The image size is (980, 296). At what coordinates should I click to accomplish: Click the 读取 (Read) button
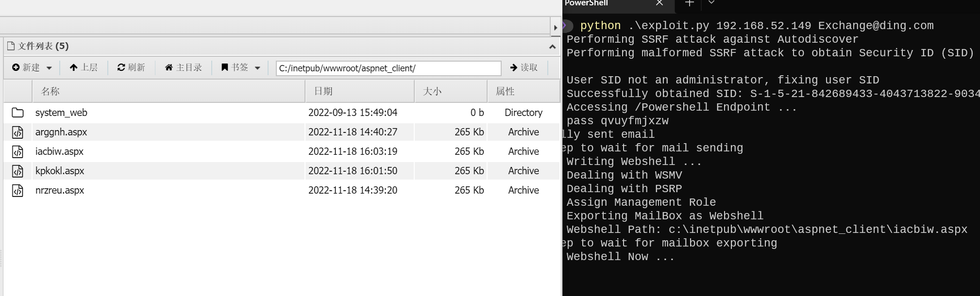(x=524, y=67)
